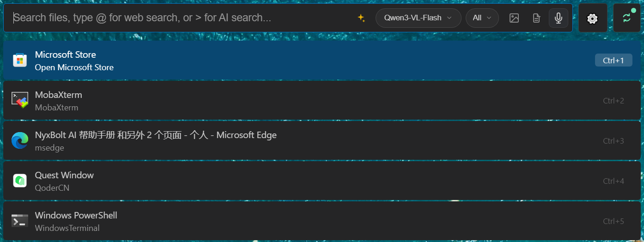Open the image attachment icon

tap(514, 18)
